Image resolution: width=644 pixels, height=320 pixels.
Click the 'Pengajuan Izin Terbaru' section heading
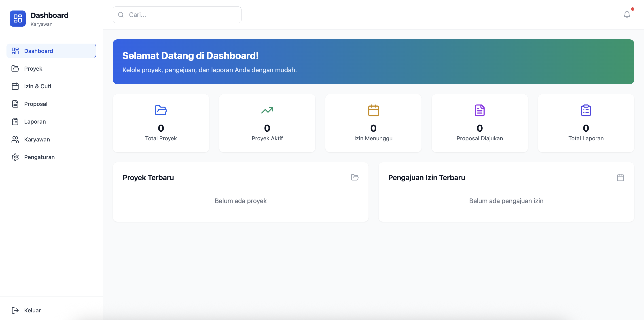[x=427, y=177]
